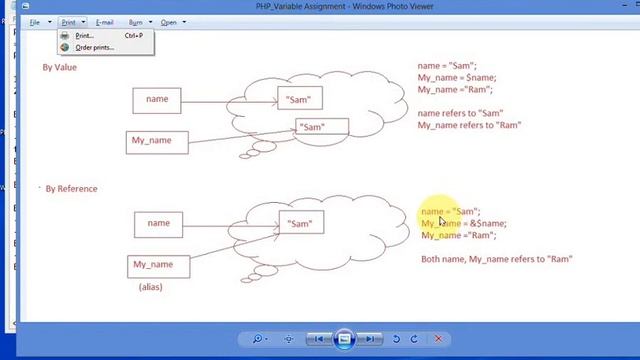The width and height of the screenshot is (640, 360).
Task: Click the My_name box above (alias)
Action: click(158, 267)
